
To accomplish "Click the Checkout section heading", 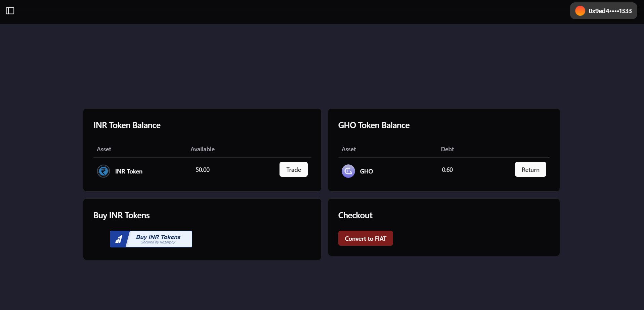I will click(x=355, y=215).
